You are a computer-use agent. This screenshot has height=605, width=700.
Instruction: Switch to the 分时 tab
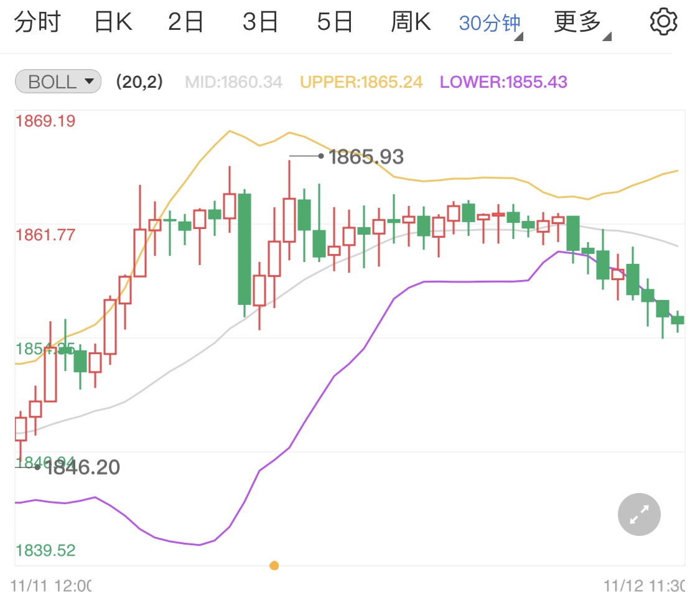pos(37,21)
